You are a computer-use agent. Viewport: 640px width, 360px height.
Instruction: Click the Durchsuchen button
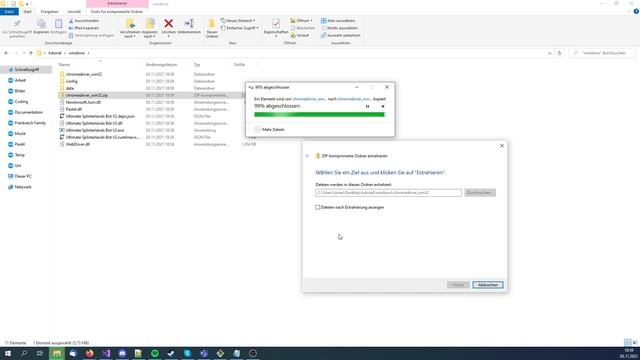(480, 193)
